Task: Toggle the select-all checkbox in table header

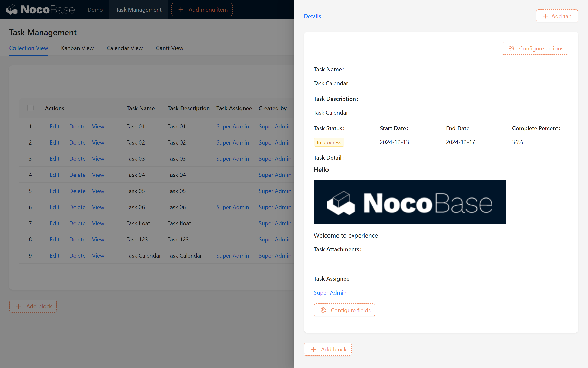Action: click(x=30, y=108)
